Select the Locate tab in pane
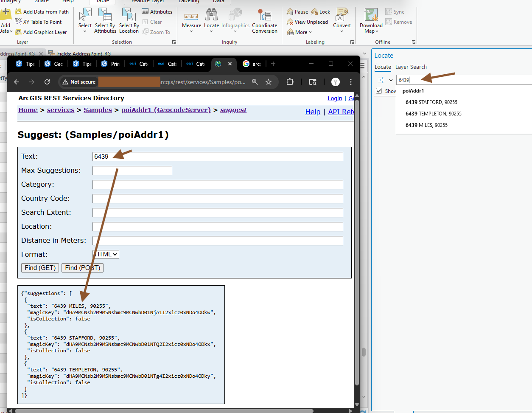Viewport: 532px width, 413px height. 383,67
